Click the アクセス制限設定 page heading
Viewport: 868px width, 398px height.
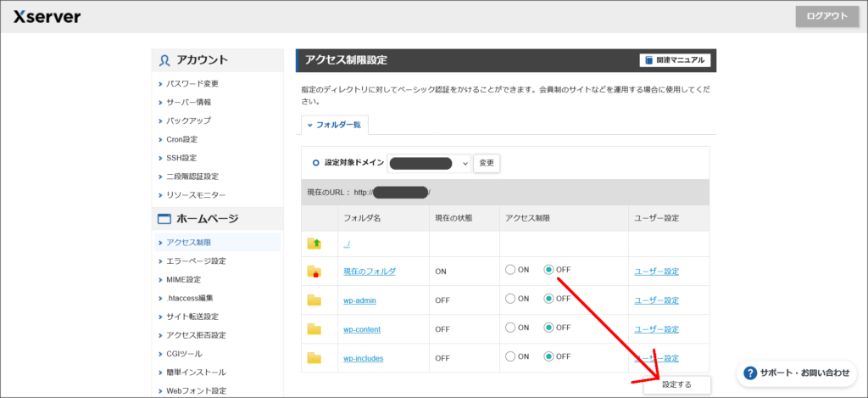pyautogui.click(x=346, y=60)
